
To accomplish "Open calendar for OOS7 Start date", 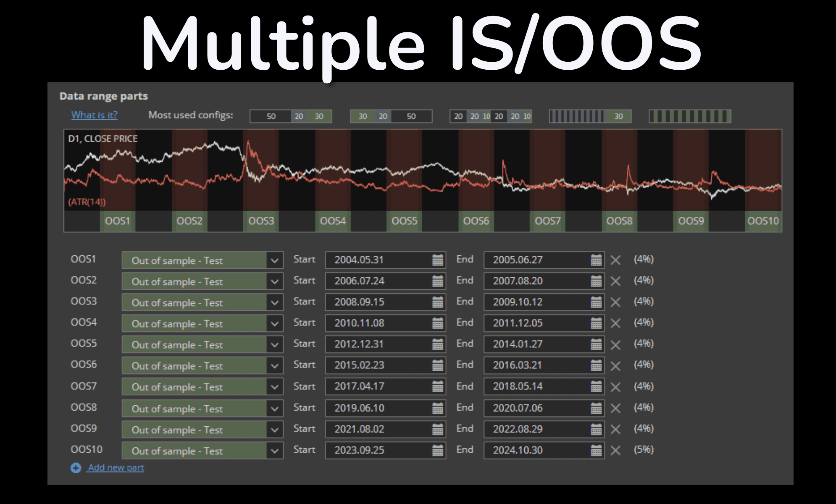I will click(437, 386).
